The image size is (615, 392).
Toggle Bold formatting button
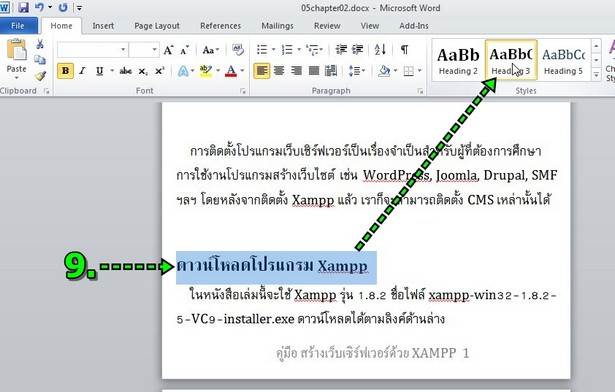(66, 71)
